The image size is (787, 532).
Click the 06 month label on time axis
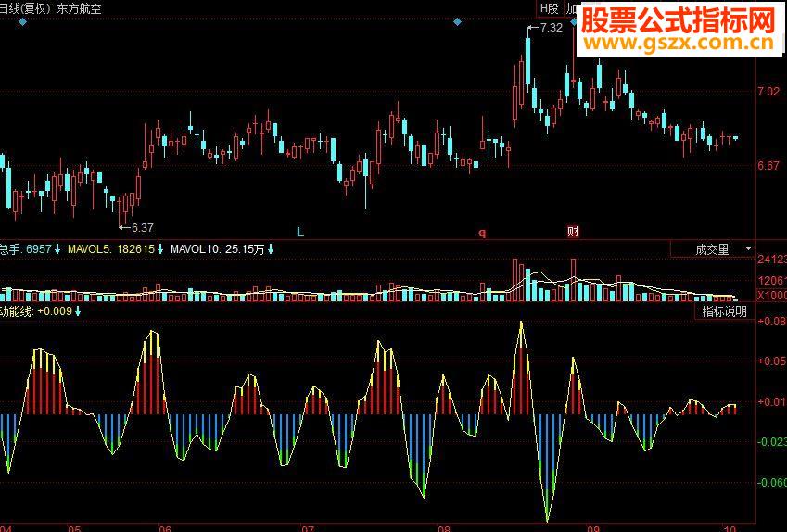tap(165, 528)
